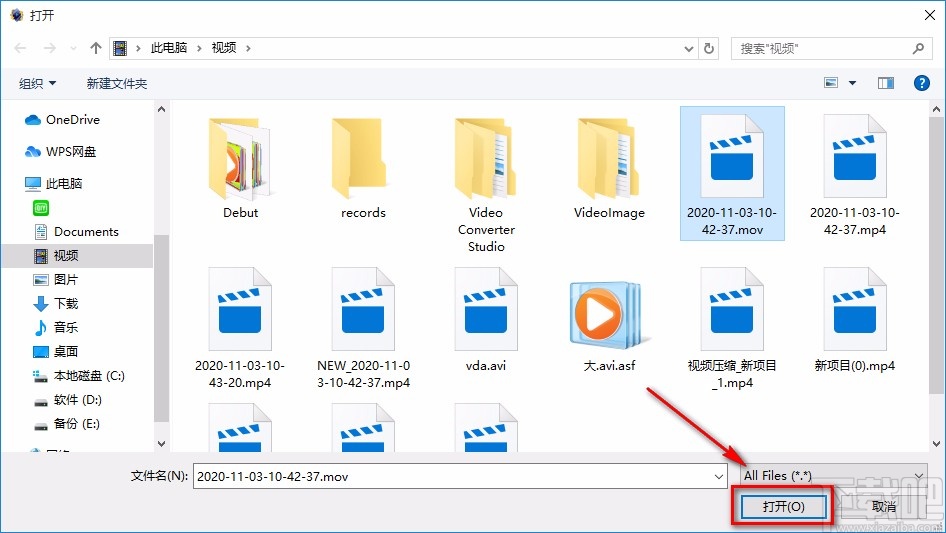Open Documents in the sidebar
This screenshot has width=946, height=533.
(77, 232)
